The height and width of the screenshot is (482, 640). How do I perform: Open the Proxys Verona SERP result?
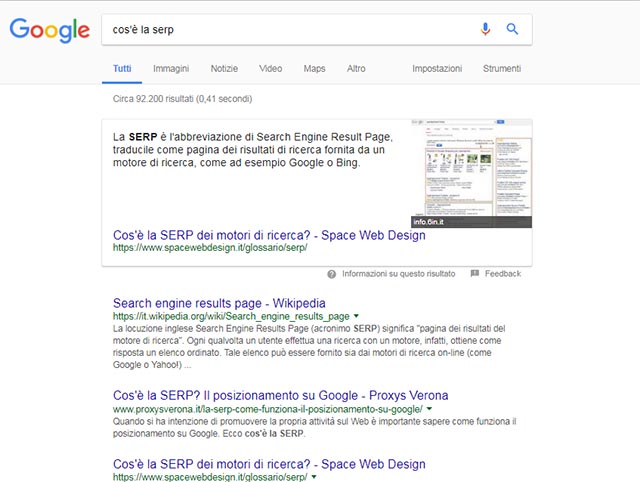click(281, 395)
